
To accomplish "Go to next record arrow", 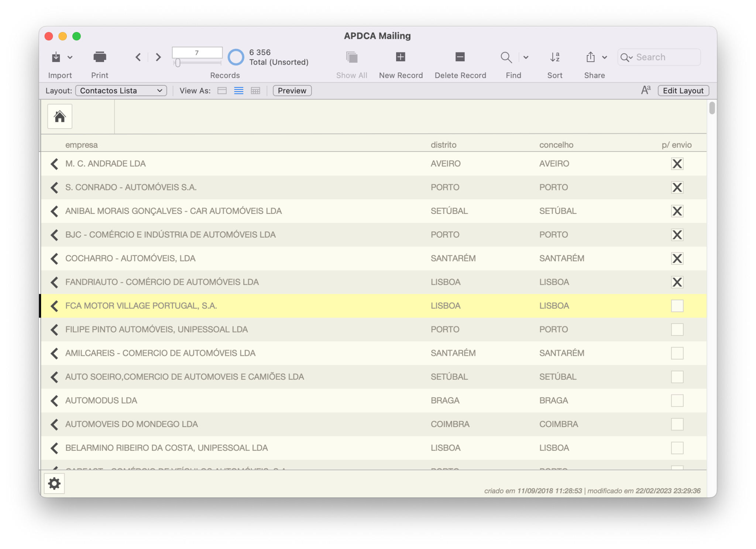I will (x=158, y=57).
